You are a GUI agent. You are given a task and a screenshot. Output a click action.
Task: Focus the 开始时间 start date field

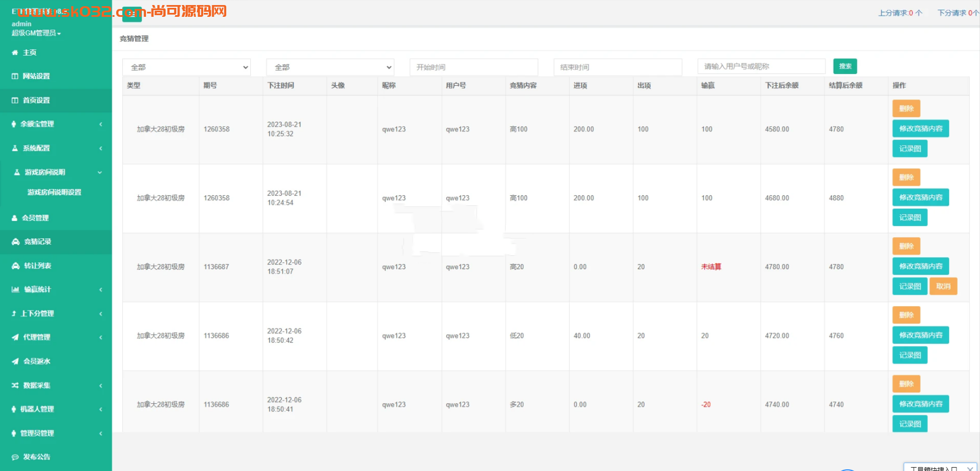(474, 67)
